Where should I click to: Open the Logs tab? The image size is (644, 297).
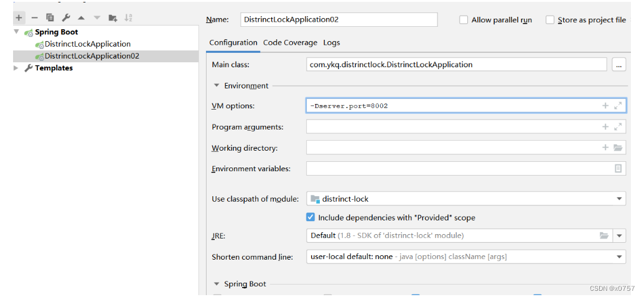click(332, 42)
